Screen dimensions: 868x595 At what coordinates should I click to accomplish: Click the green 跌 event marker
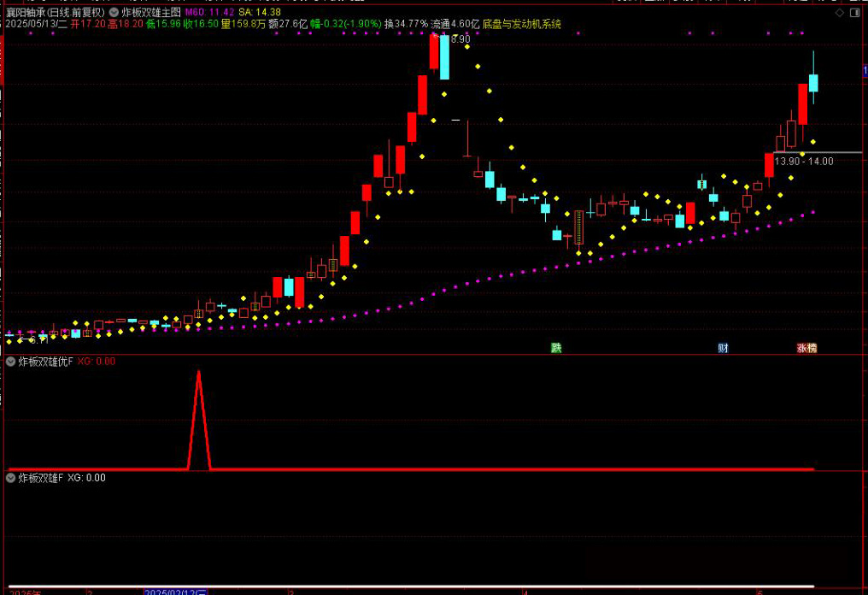[x=556, y=348]
